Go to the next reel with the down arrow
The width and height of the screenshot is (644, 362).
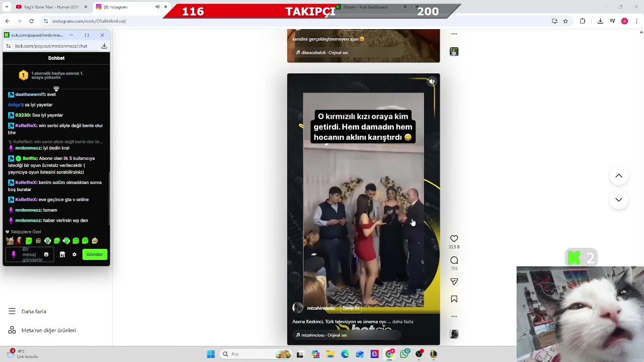(619, 200)
